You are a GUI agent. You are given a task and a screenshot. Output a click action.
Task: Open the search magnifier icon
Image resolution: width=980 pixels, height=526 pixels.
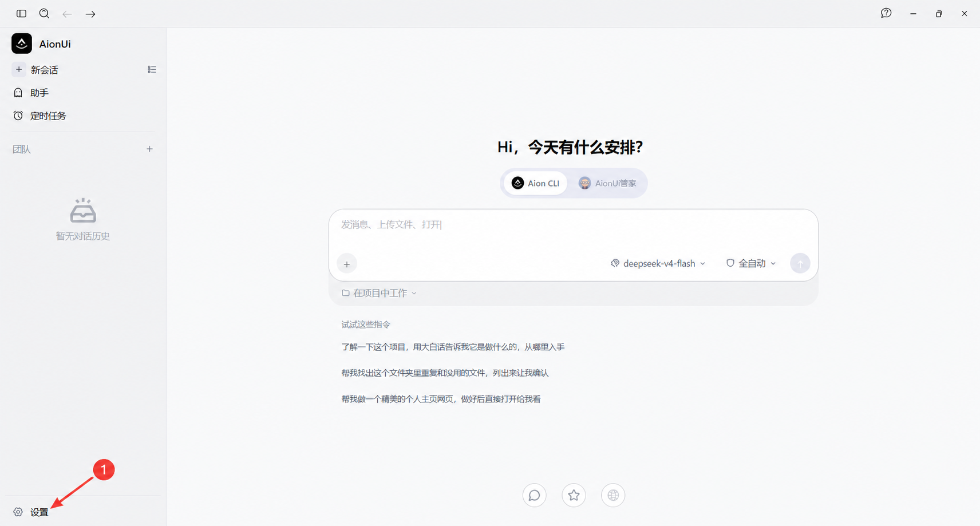pos(44,13)
